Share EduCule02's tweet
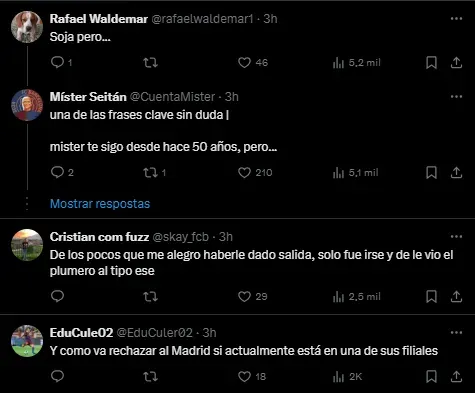 pyautogui.click(x=456, y=377)
